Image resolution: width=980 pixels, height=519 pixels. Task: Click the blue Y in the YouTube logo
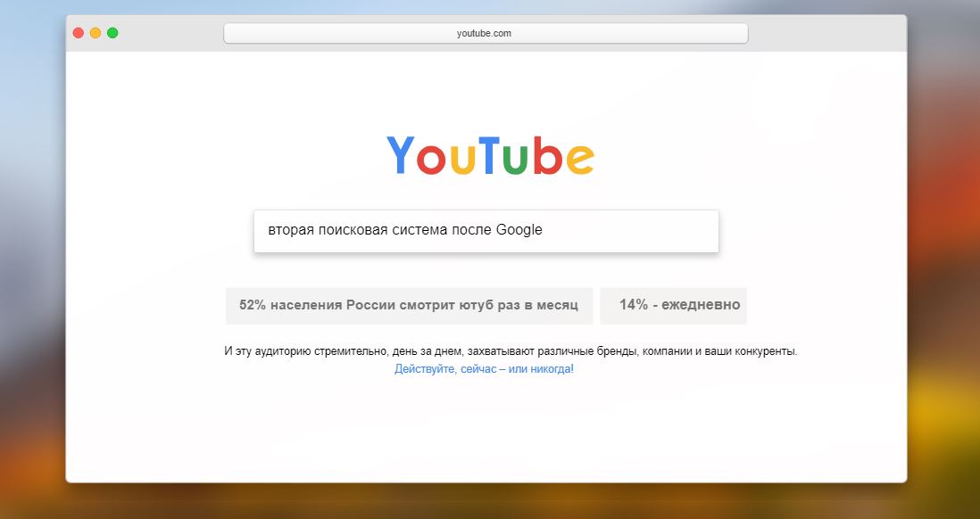[401, 155]
